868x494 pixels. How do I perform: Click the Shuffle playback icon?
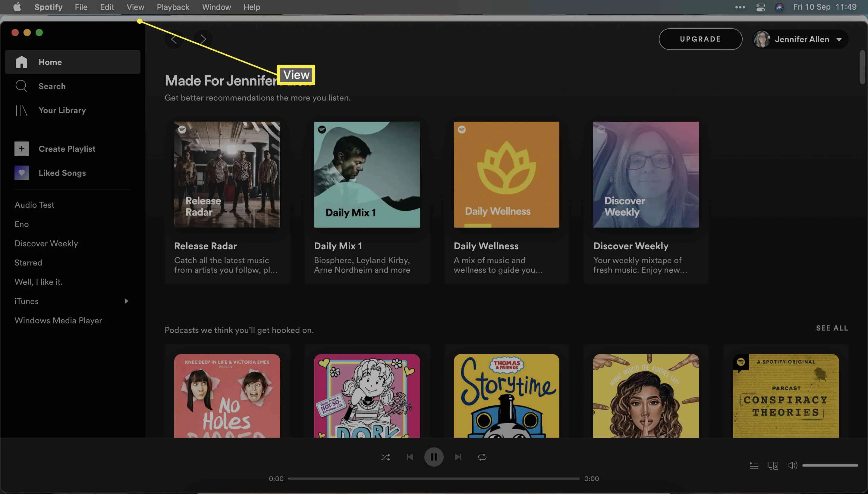[386, 457]
